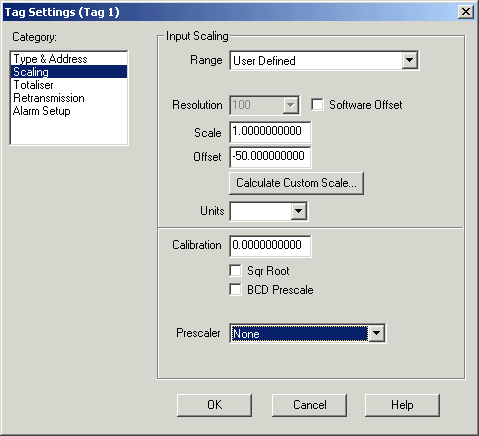Open Help for tag settings
479x436 pixels.
(402, 405)
